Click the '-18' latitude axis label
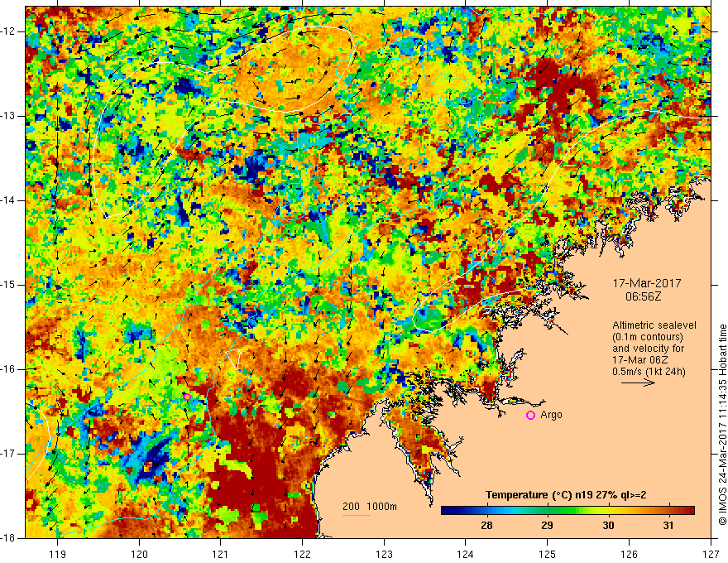 pos(8,538)
